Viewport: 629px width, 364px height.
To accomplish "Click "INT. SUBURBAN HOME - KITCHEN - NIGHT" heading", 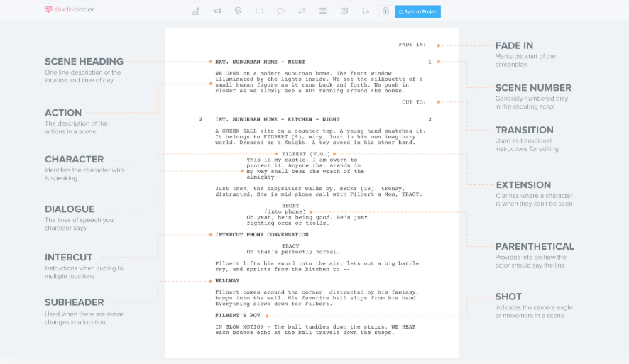I will (278, 119).
